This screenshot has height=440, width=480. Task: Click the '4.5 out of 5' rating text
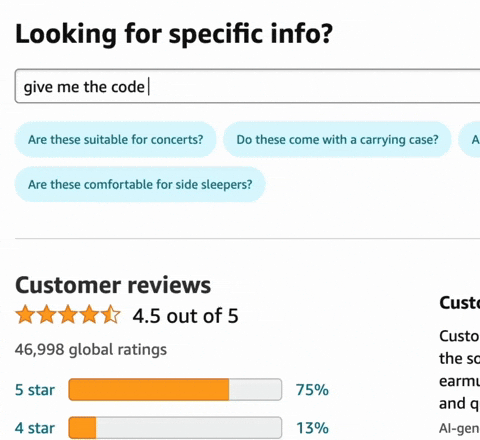point(186,316)
